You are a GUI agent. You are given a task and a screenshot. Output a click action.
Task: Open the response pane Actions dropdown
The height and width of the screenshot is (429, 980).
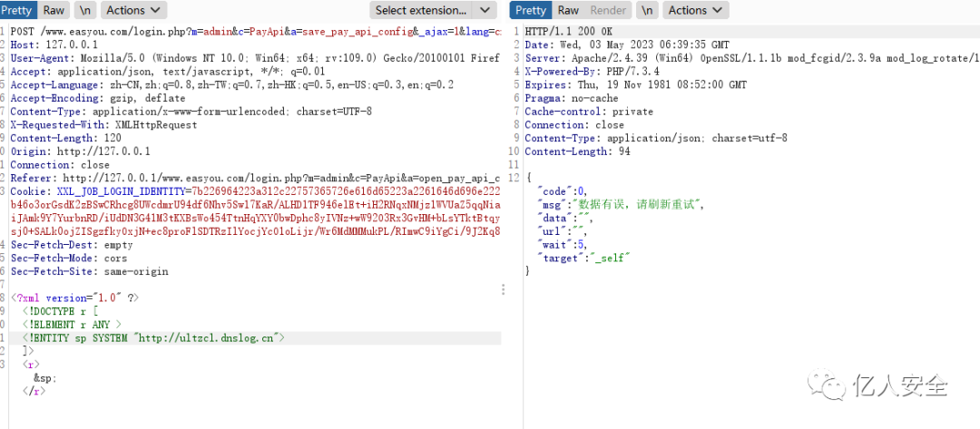(x=696, y=10)
